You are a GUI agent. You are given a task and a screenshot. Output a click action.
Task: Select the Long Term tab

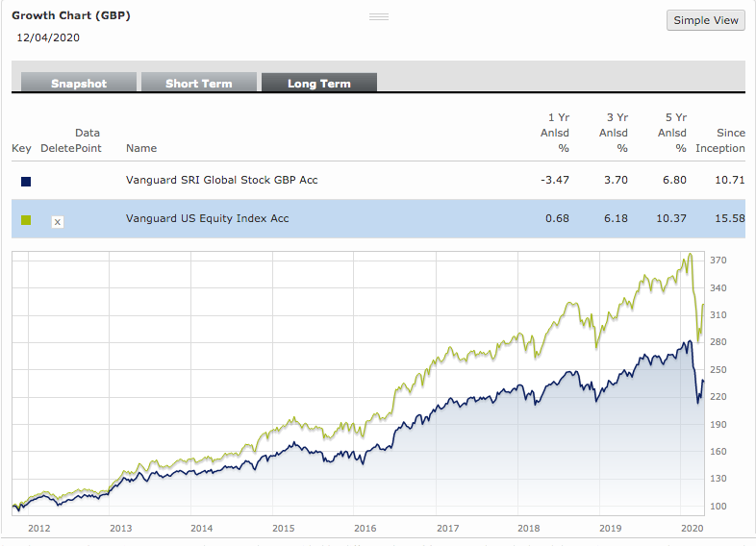(318, 84)
